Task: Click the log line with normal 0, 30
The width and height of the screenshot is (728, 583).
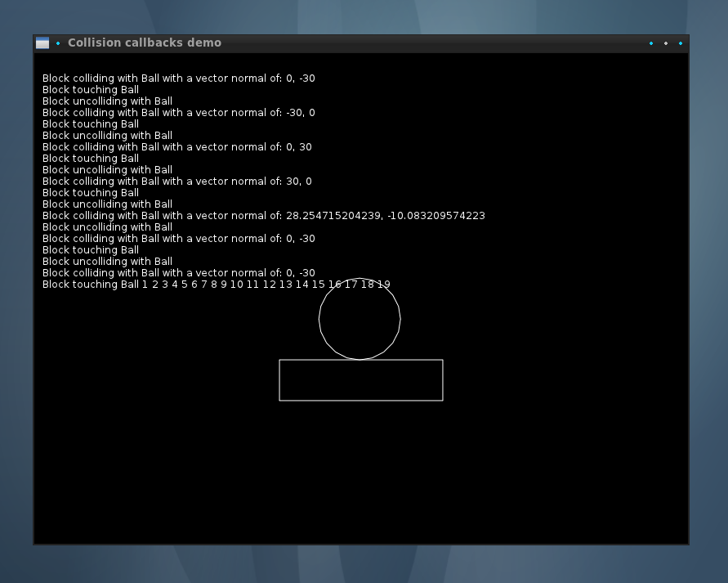Action: click(x=176, y=147)
